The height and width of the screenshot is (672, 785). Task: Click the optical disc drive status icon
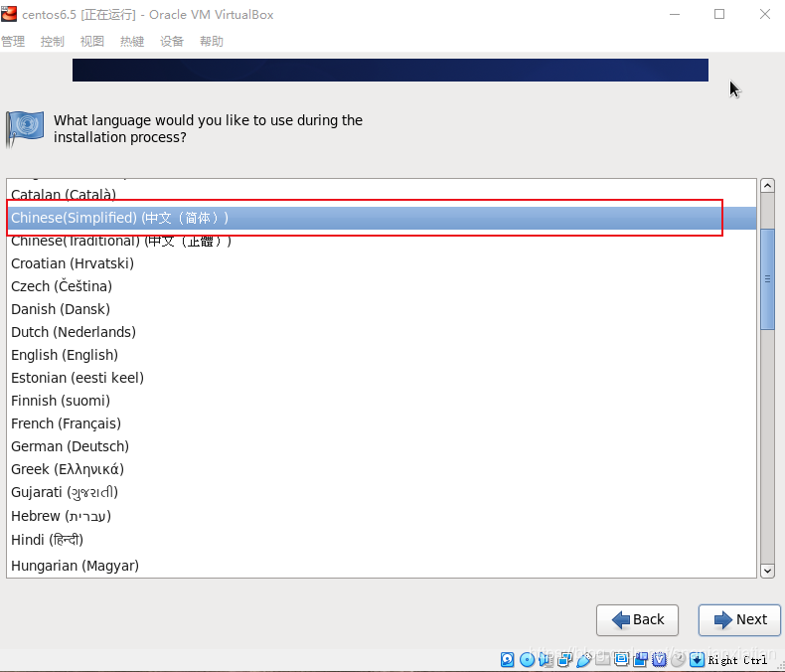(528, 659)
